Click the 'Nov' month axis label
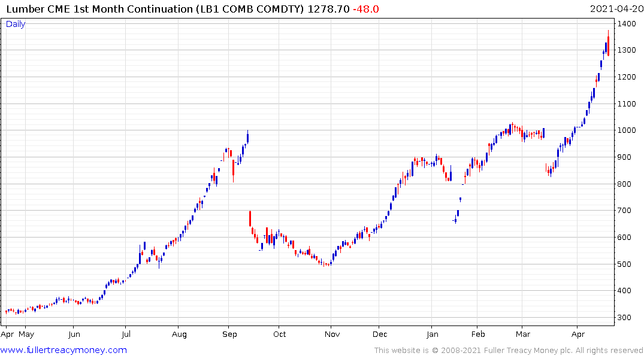Image resolution: width=644 pixels, height=359 pixels. click(x=332, y=334)
